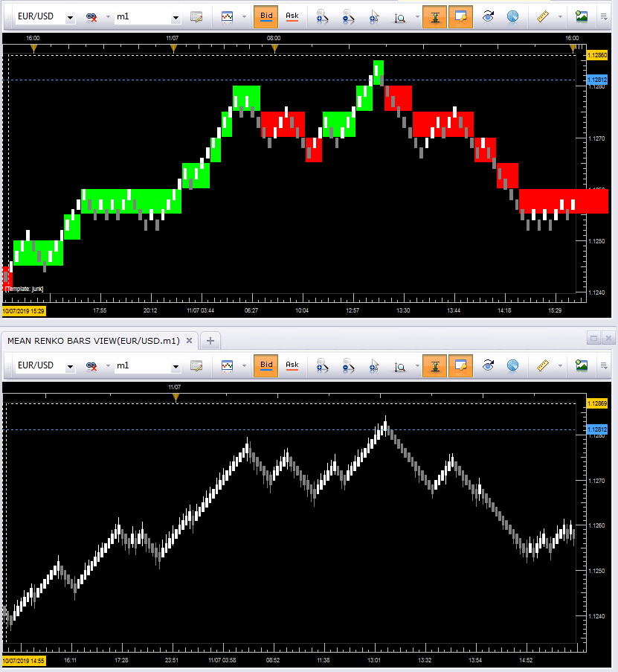
Task: Toggle Ask price in Mean Renko toolbar
Action: coord(292,365)
